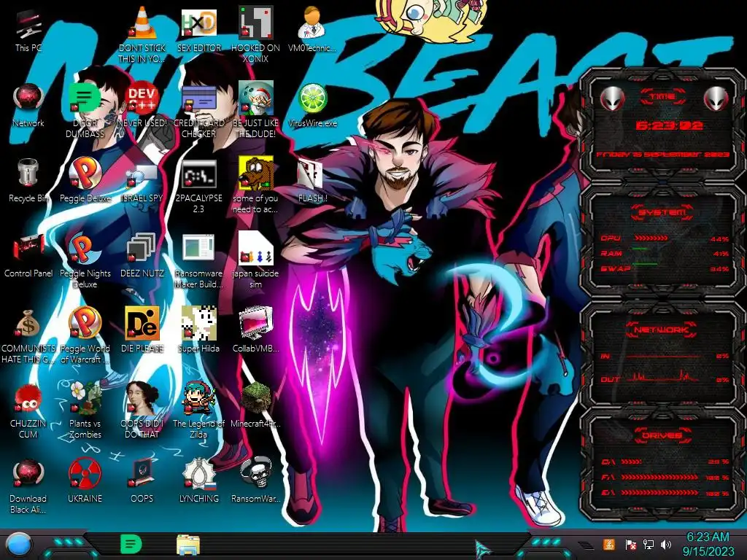Viewport: 747px width, 560px height.
Task: Open File Explorer from the taskbar
Action: coord(188,545)
